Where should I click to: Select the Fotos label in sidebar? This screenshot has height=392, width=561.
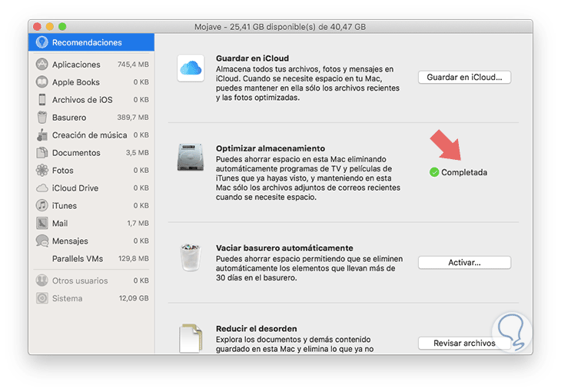point(62,171)
